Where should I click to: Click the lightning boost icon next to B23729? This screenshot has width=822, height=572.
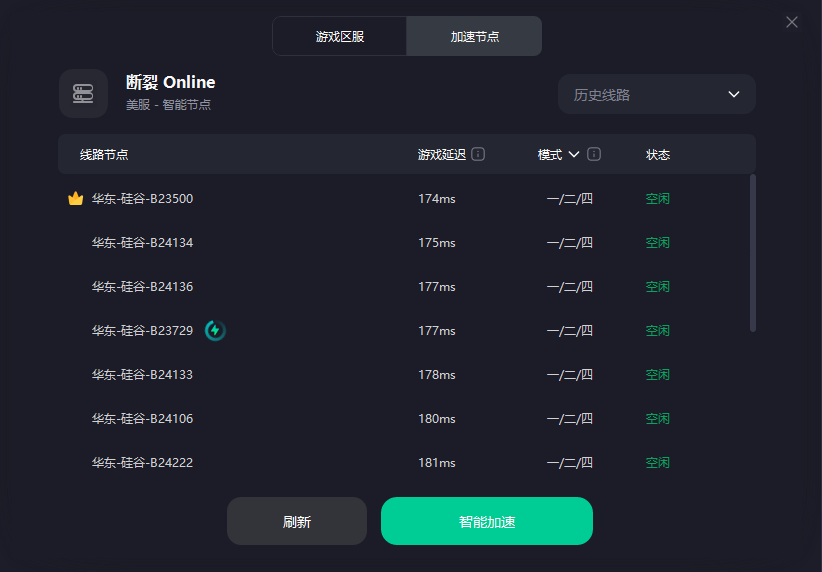215,330
